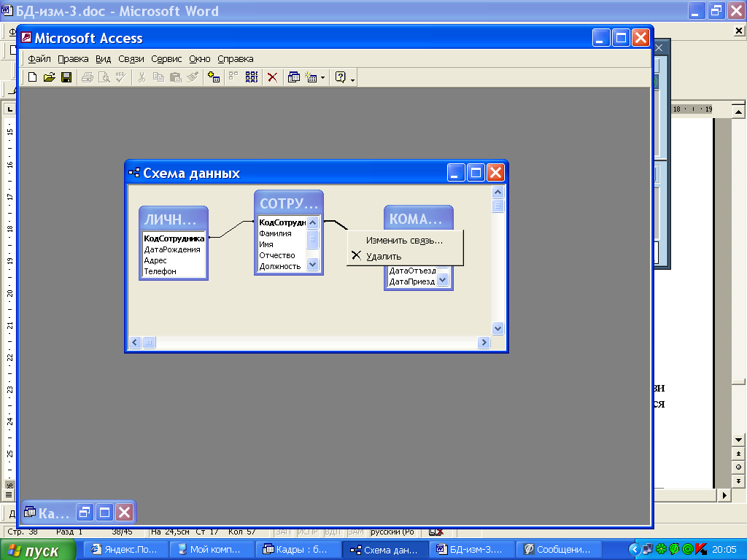Select Адрес field in ЛИЧН table
The image size is (747, 560).
(174, 260)
